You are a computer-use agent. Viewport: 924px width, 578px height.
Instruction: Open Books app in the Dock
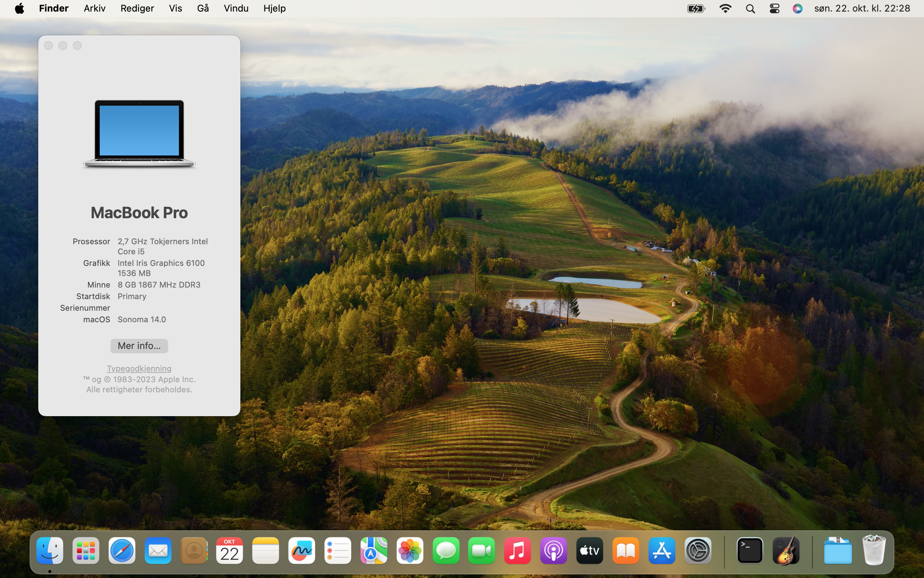[x=626, y=551]
